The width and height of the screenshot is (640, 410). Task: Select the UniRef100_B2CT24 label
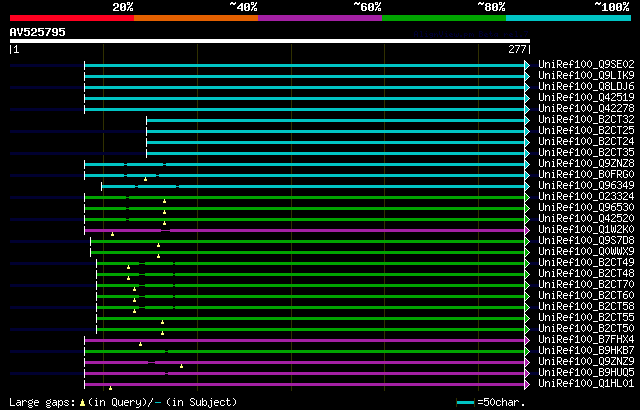586,142
